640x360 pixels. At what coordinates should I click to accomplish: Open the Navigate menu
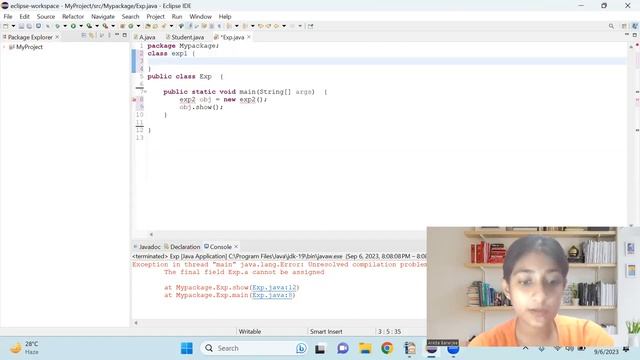click(103, 16)
